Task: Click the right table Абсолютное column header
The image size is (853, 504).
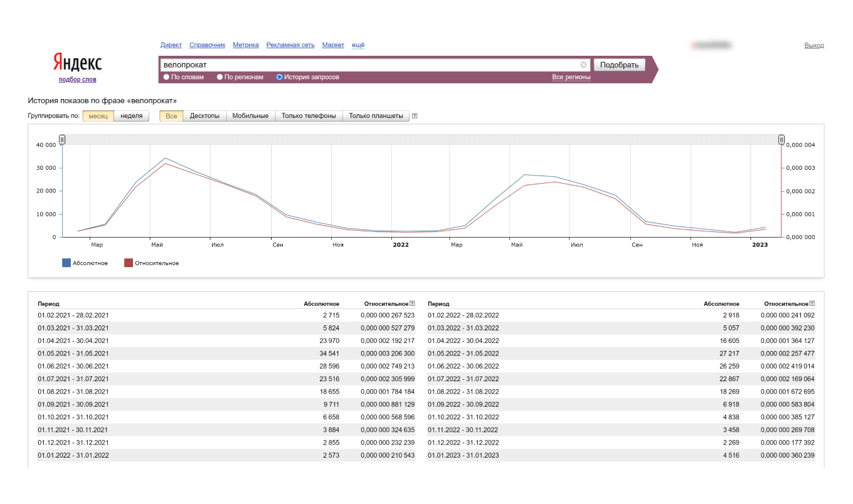Action: (x=721, y=303)
